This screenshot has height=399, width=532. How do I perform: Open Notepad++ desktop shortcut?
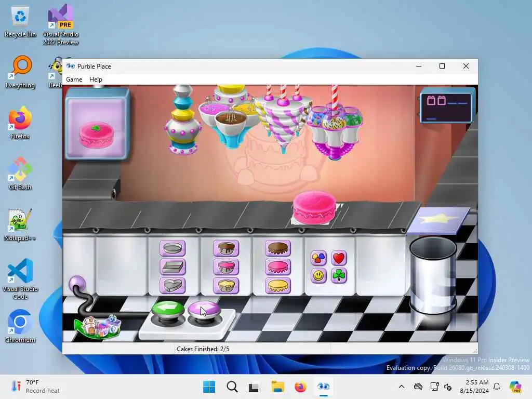[x=20, y=224]
